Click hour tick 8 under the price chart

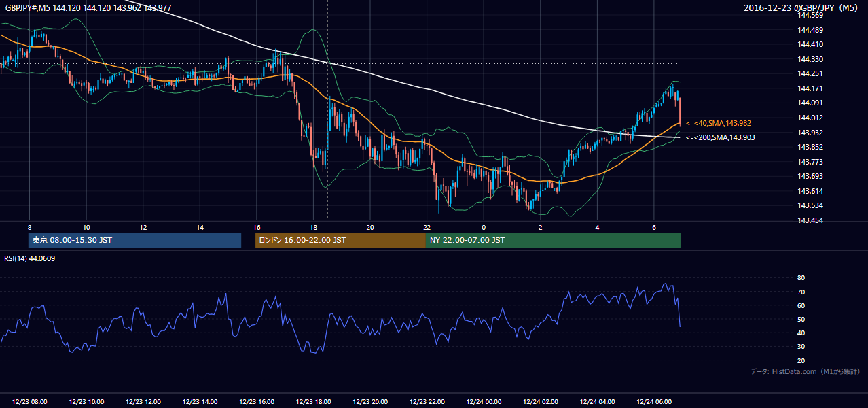coord(30,227)
